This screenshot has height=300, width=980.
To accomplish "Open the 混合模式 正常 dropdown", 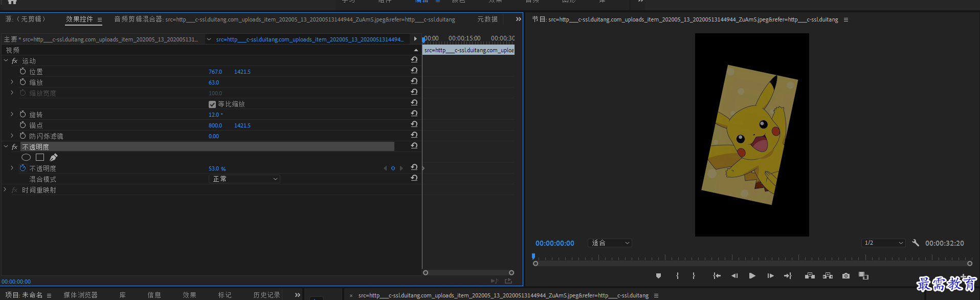I will pos(244,179).
